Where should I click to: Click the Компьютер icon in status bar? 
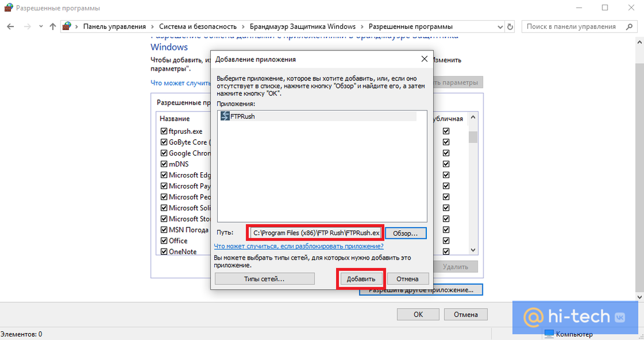548,334
